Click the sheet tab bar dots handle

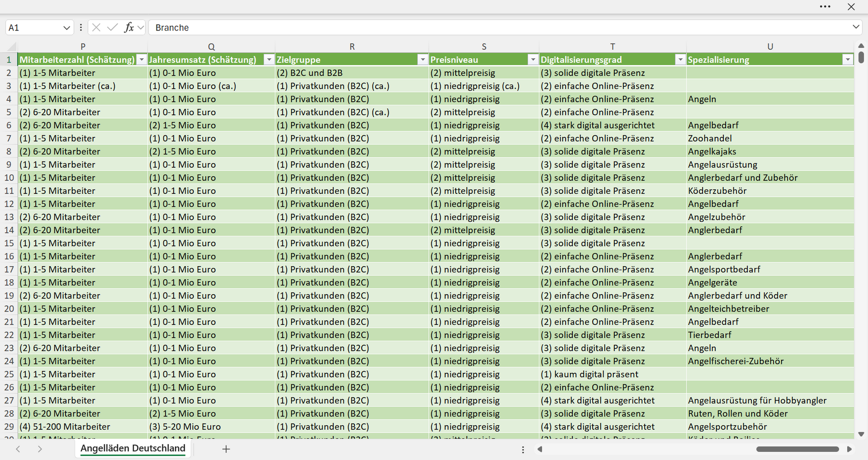[x=523, y=449]
